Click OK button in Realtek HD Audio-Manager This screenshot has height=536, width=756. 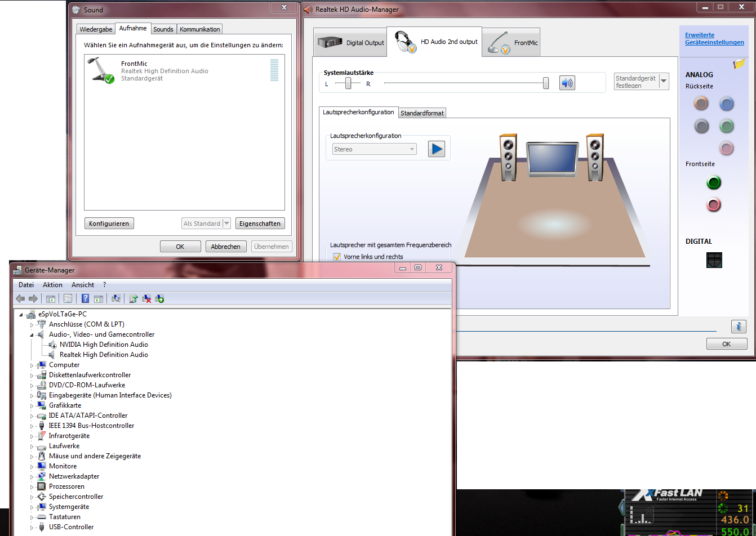pyautogui.click(x=727, y=343)
